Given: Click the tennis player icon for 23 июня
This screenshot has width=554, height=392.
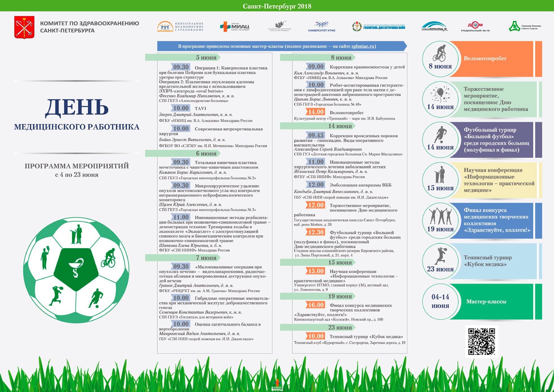Looking at the screenshot, I should tap(440, 256).
